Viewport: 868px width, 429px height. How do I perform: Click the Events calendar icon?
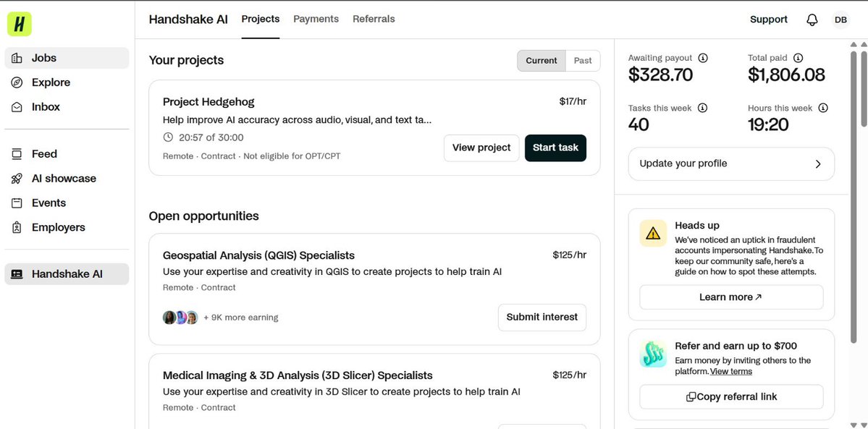pyautogui.click(x=17, y=203)
